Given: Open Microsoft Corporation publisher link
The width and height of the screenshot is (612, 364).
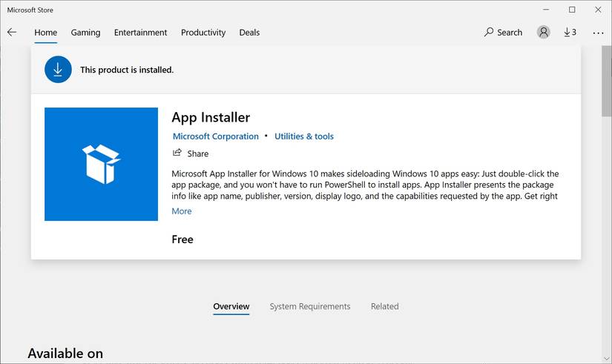Looking at the screenshot, I should (x=215, y=136).
